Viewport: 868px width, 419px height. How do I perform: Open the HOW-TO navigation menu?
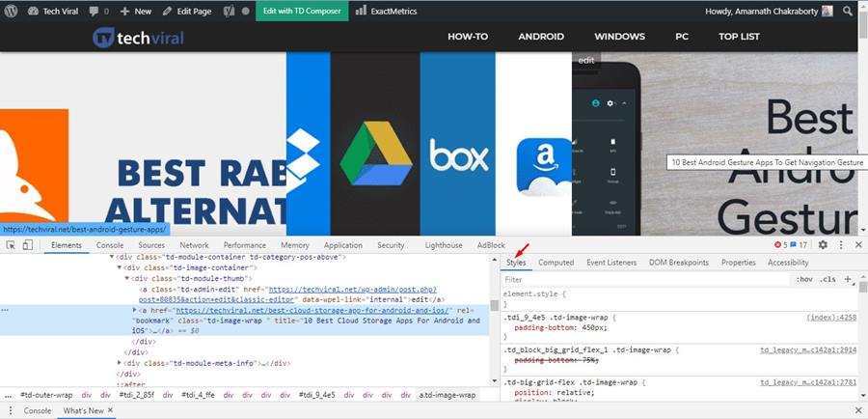tap(468, 37)
